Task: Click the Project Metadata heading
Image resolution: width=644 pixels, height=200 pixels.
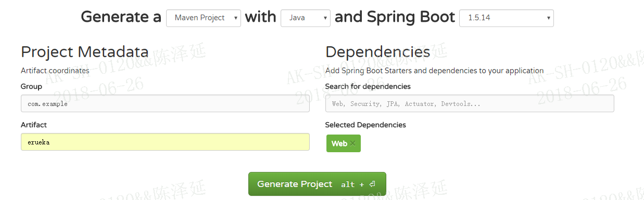Action: pyautogui.click(x=84, y=52)
